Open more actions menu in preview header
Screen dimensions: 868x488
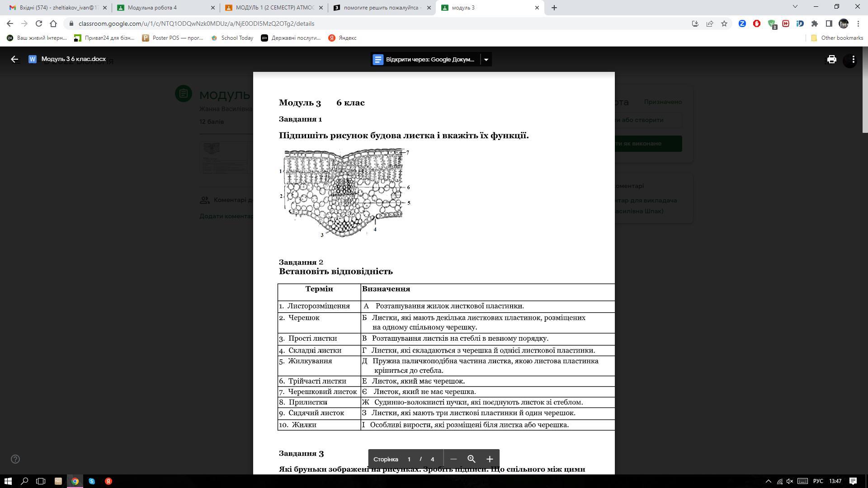coord(853,59)
